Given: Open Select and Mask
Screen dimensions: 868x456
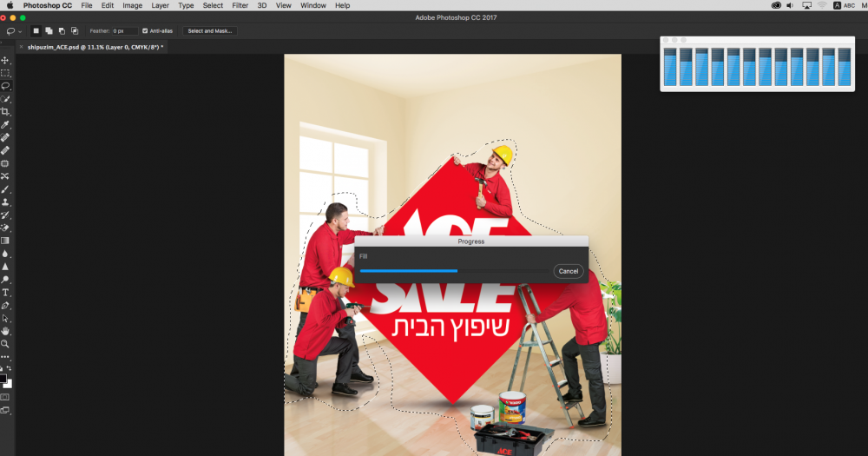Looking at the screenshot, I should (x=210, y=31).
